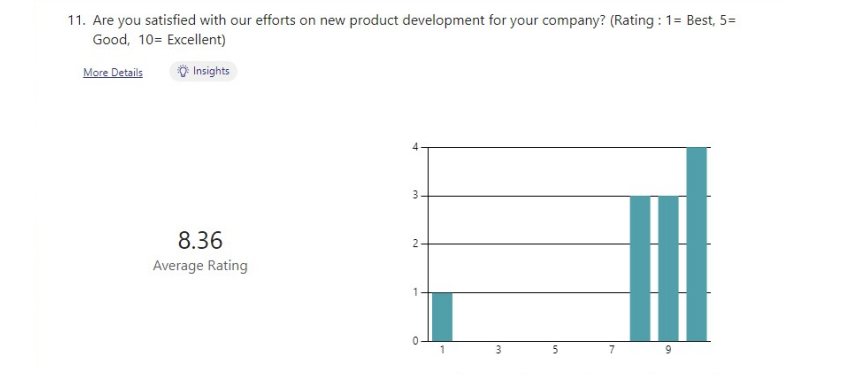This screenshot has width=847, height=379.
Task: Click the lightbulb icon in Insights
Action: pyautogui.click(x=183, y=71)
